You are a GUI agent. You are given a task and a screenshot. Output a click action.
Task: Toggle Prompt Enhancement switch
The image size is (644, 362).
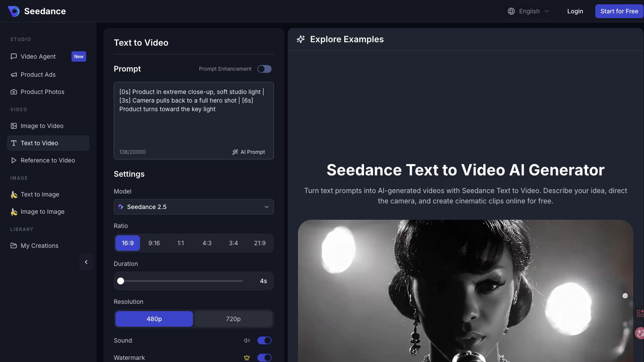coord(264,69)
